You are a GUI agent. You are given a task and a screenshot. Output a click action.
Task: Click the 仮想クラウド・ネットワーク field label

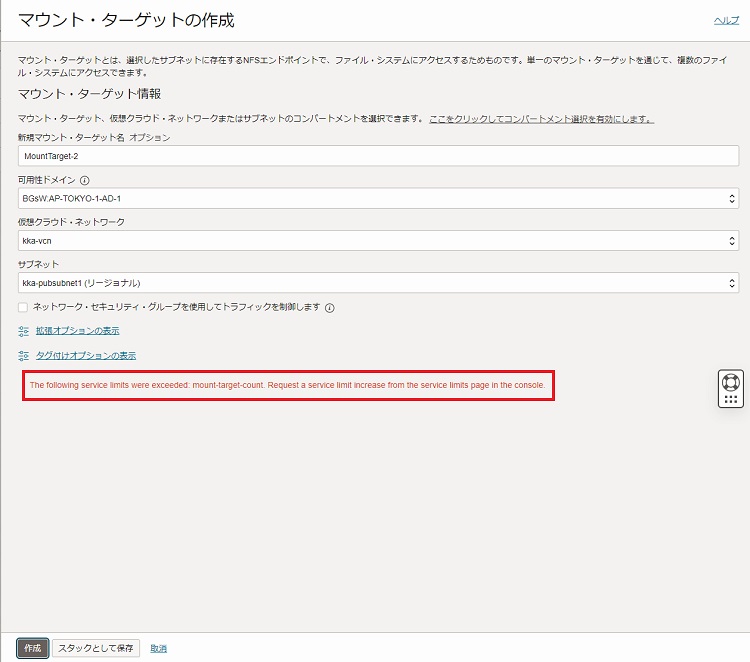click(71, 222)
